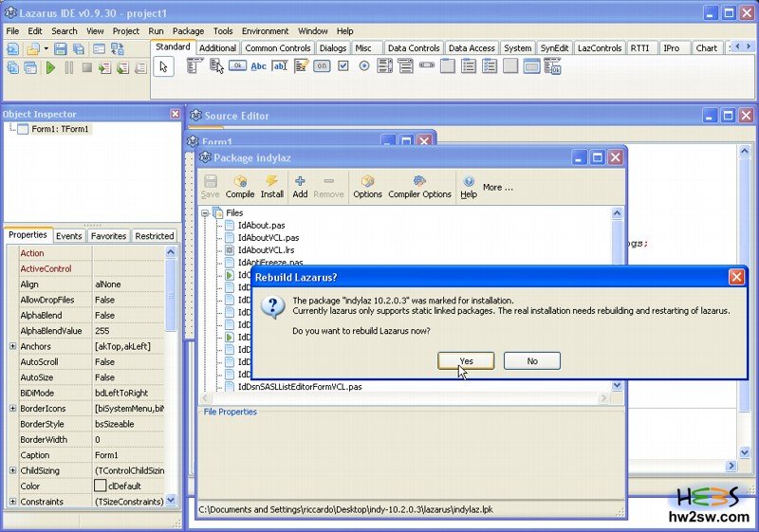759x532 pixels.
Task: Expand the ChildSizing property
Action: tap(12, 470)
